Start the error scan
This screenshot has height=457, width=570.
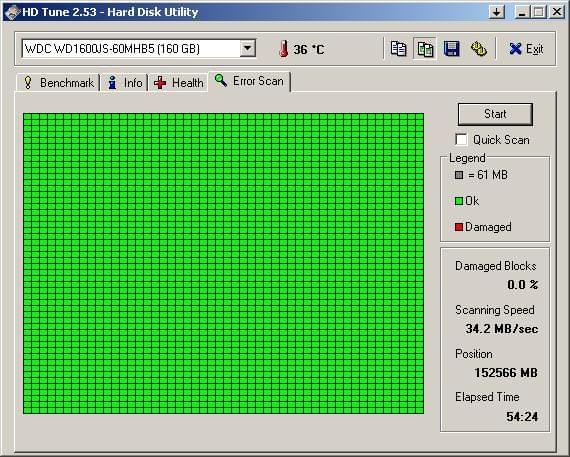click(495, 114)
